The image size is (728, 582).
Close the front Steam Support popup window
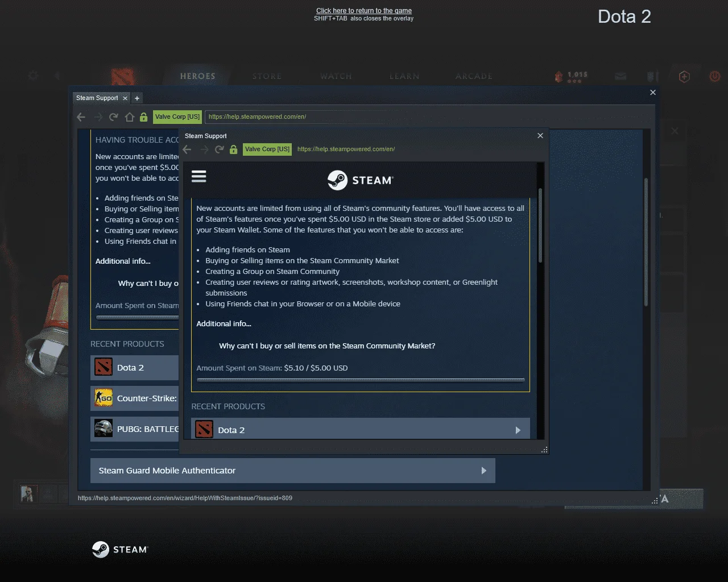(x=540, y=135)
